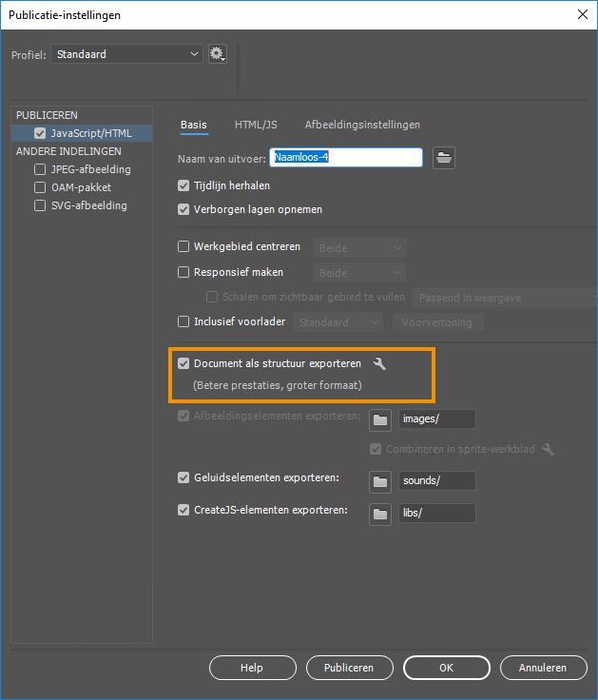This screenshot has width=598, height=700.
Task: Click the Naam van uitvoer field
Action: (x=346, y=158)
